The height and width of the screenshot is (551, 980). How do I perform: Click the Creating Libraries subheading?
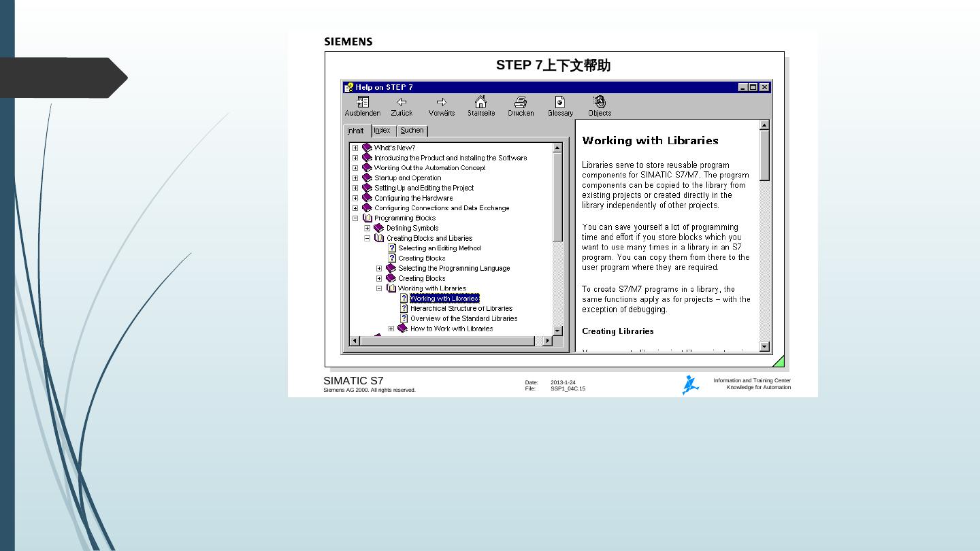coord(618,331)
